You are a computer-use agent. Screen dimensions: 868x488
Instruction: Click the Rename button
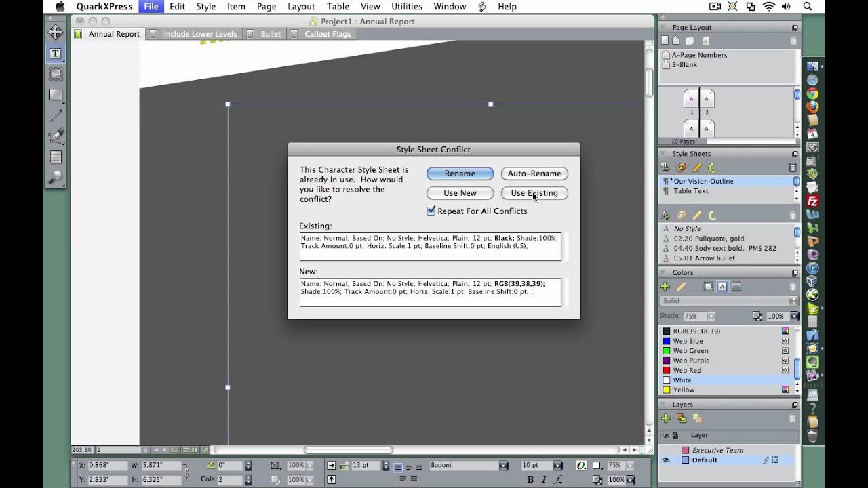point(460,174)
